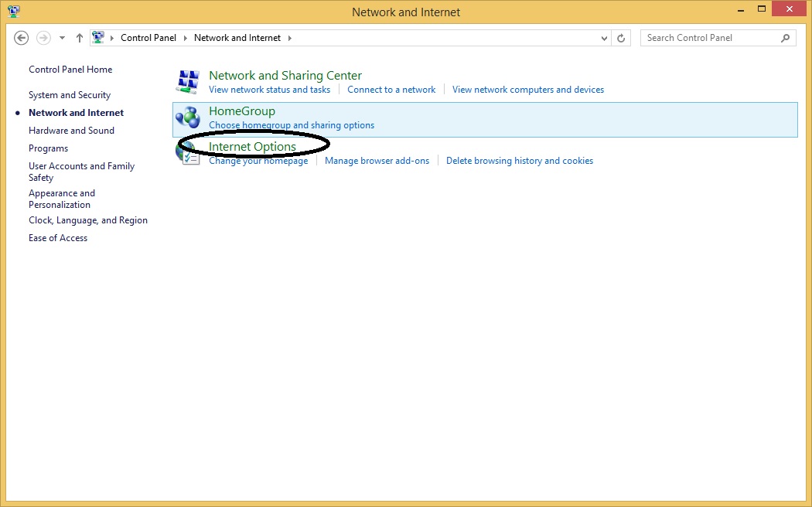Maximize the Network and Internet window

[762, 9]
